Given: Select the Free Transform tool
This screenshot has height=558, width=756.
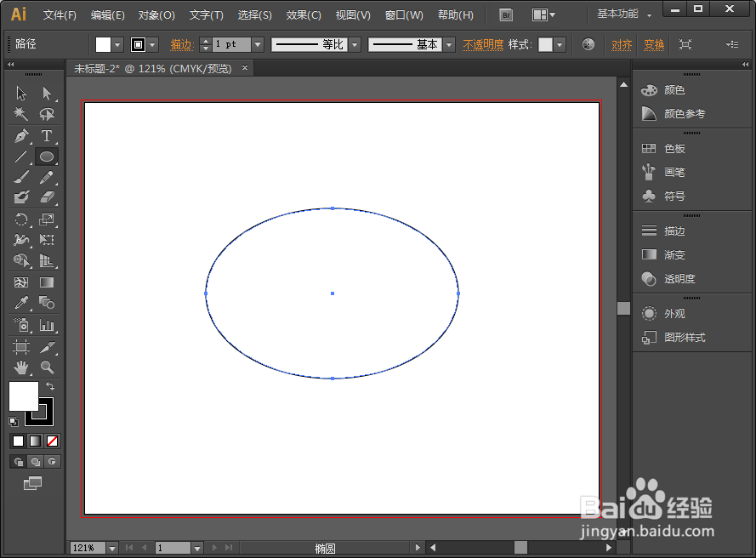Looking at the screenshot, I should click(47, 240).
